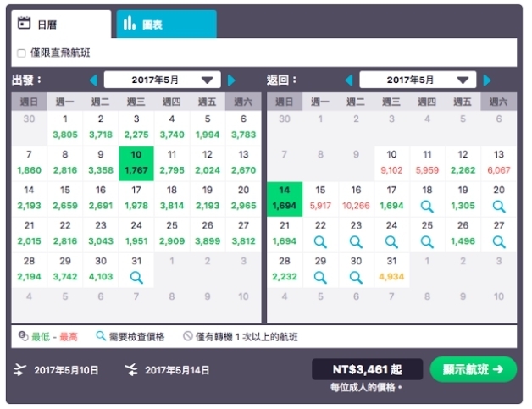532x409 pixels.
Task: Select departure May 1 priced 3,805
Action: (x=64, y=128)
